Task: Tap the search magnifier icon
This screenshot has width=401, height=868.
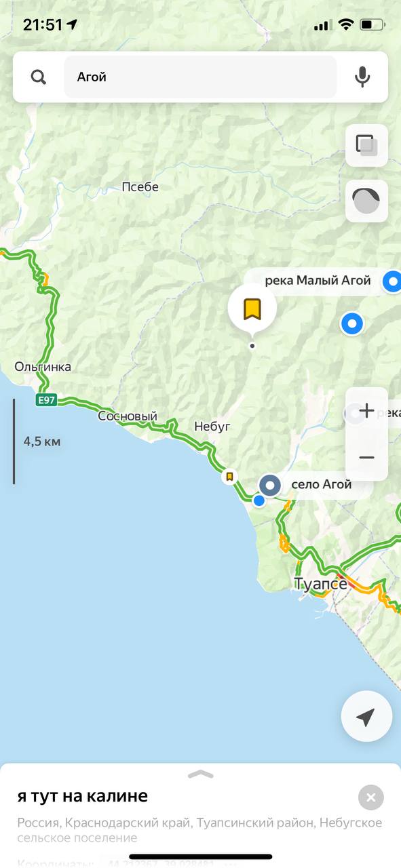Action: (39, 77)
